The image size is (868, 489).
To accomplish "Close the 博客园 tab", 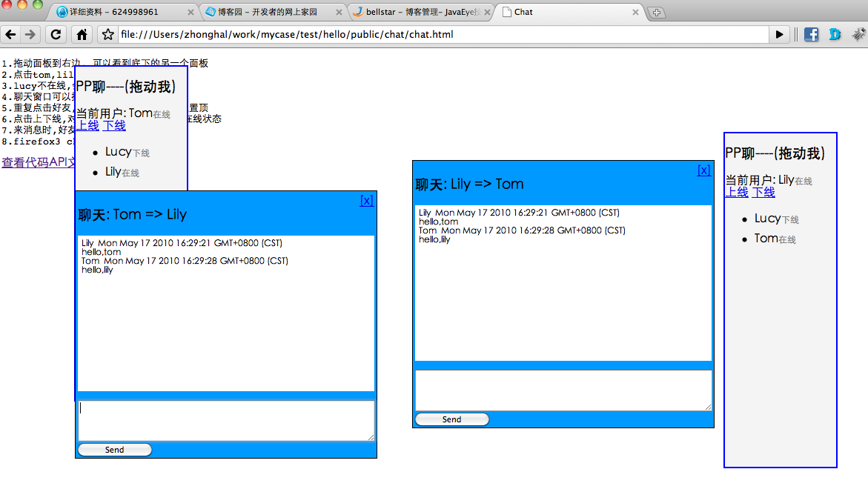I will click(339, 12).
